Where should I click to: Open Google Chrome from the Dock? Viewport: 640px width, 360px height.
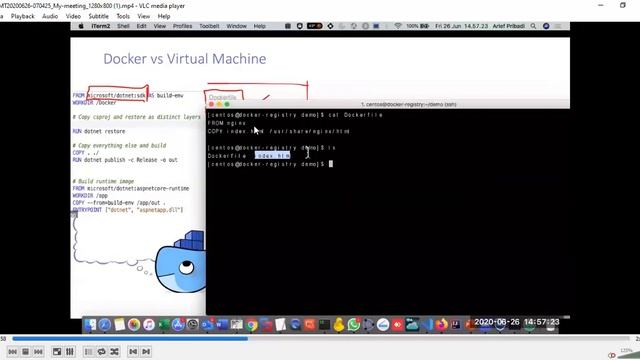(252, 325)
